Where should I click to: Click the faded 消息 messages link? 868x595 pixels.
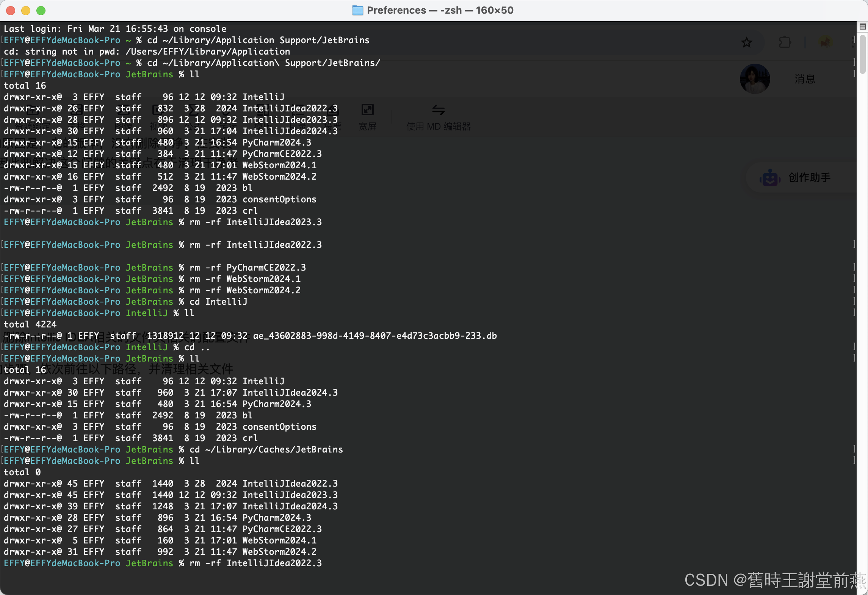click(x=805, y=79)
